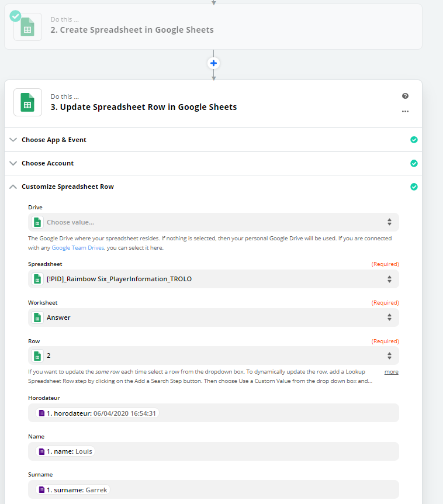Click green check on Customize Spreadsheet Row
Image resolution: width=443 pixels, height=504 pixels.
[x=414, y=187]
